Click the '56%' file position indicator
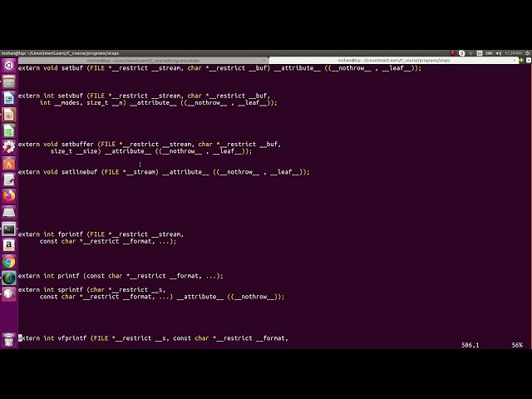The image size is (532, 399). tap(517, 345)
